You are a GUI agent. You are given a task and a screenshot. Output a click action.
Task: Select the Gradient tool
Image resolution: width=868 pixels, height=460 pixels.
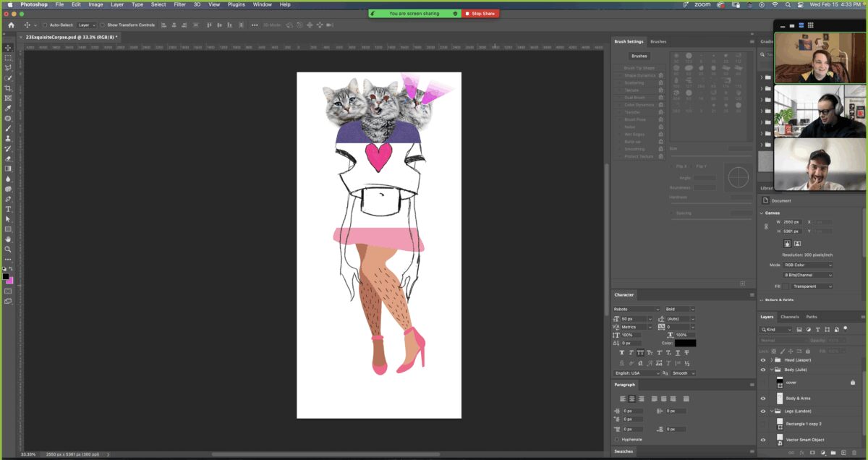pyautogui.click(x=8, y=169)
